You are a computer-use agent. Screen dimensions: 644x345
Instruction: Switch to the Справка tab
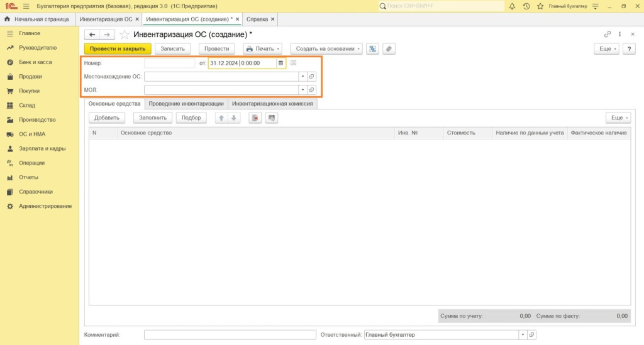pyautogui.click(x=257, y=19)
